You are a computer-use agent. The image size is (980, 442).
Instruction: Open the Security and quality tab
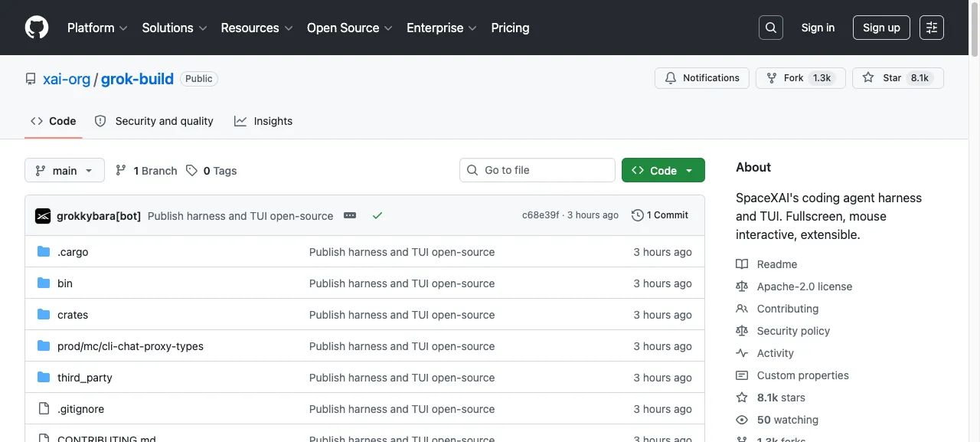tap(154, 121)
